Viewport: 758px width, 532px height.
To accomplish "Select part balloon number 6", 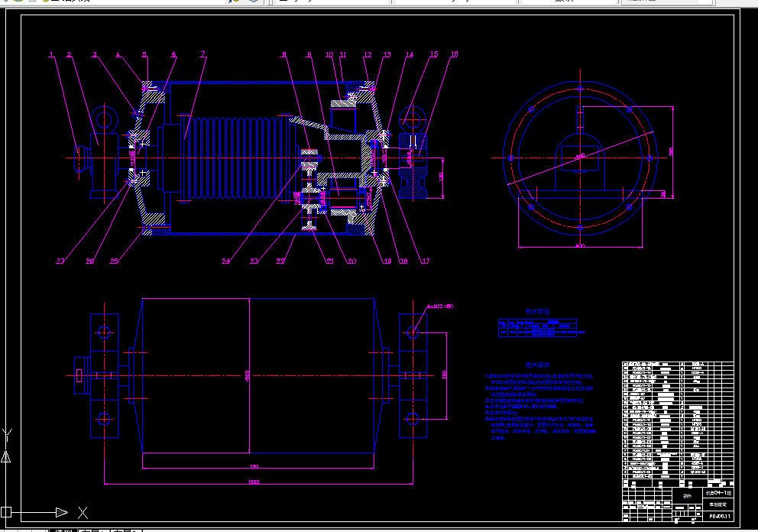I will coord(173,54).
